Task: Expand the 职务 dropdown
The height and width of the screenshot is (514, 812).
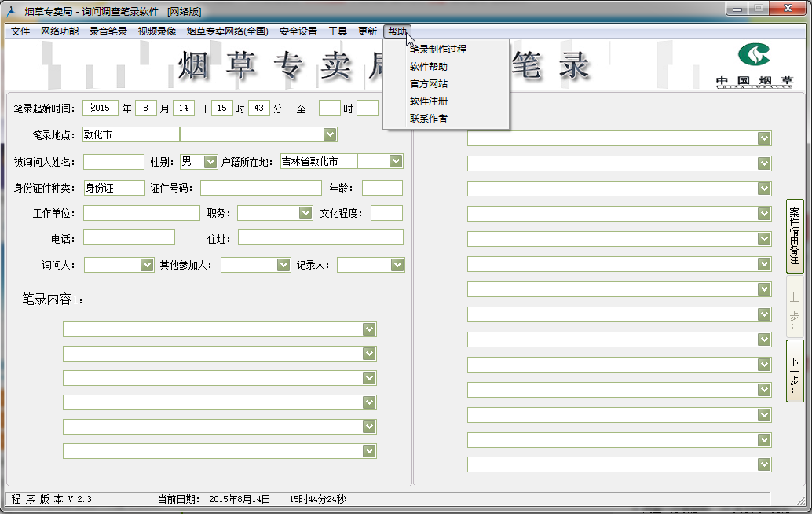Action: click(x=305, y=213)
